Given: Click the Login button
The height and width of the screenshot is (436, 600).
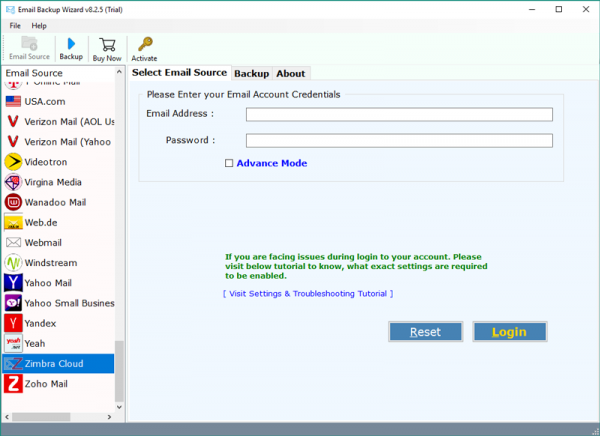Looking at the screenshot, I should 510,331.
